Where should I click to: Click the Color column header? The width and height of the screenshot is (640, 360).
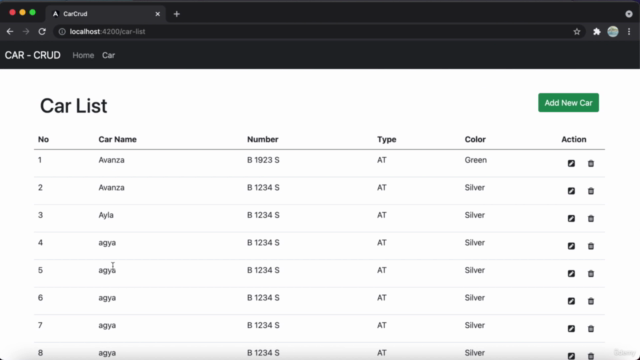pyautogui.click(x=475, y=139)
